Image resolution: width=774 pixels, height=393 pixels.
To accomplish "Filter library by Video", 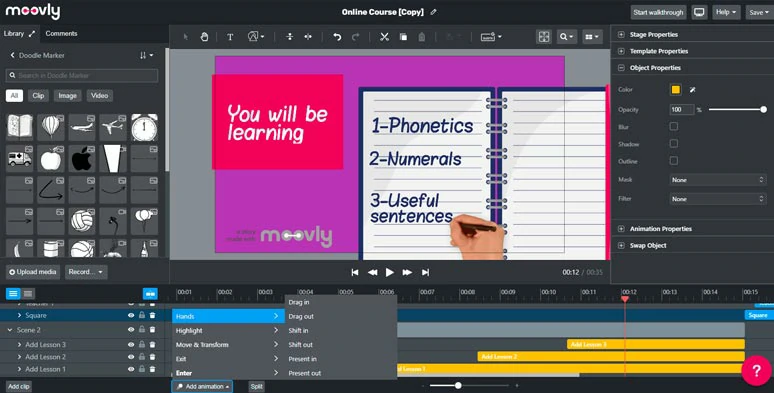I will click(x=99, y=96).
